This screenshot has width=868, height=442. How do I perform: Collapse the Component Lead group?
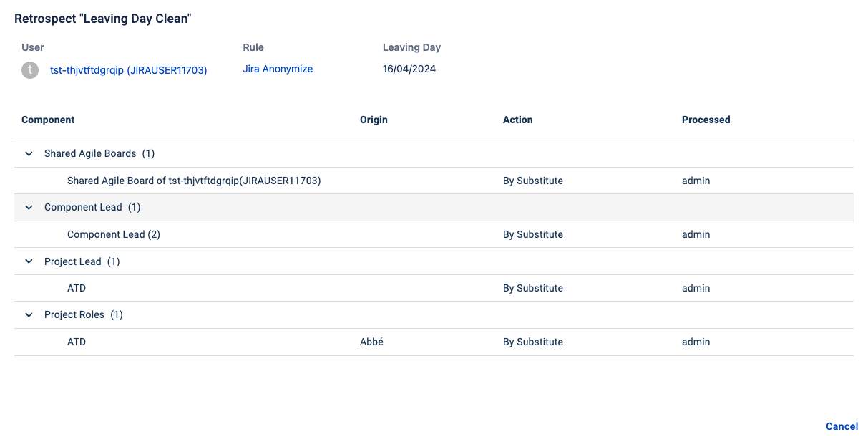(x=29, y=207)
